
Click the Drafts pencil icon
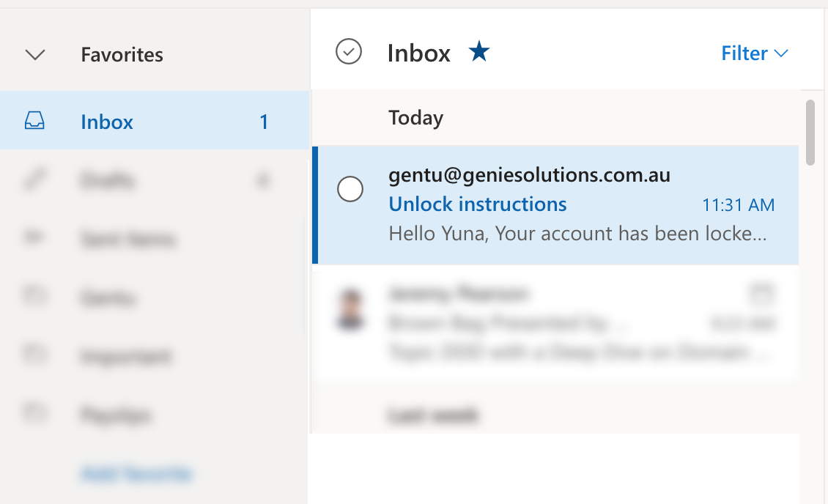(x=35, y=180)
